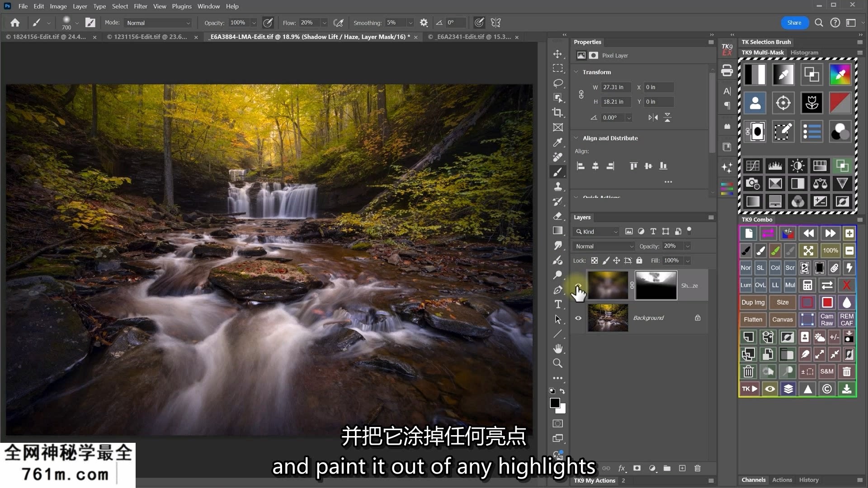Add a layer mask from Layers panel
Image resolution: width=868 pixels, height=488 pixels.
tap(637, 468)
